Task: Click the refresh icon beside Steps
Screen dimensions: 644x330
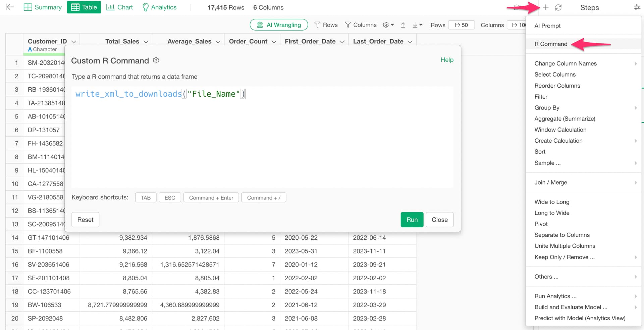Action: (x=558, y=7)
